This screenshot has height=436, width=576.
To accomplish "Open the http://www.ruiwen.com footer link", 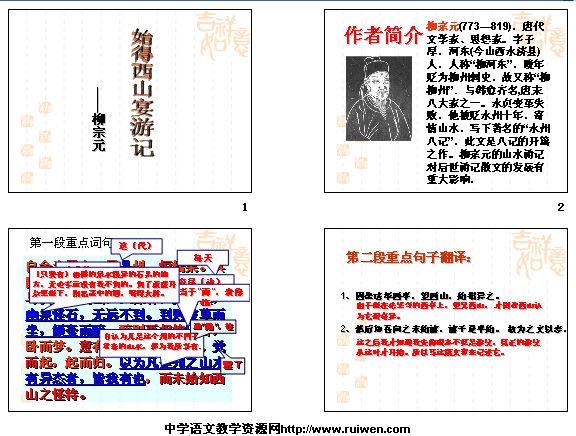I will coord(345,429).
